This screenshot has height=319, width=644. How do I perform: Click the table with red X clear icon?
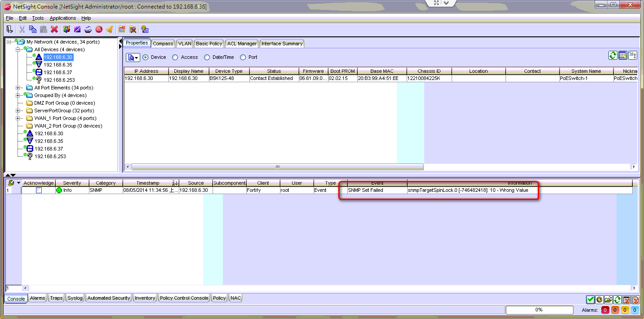(626, 300)
